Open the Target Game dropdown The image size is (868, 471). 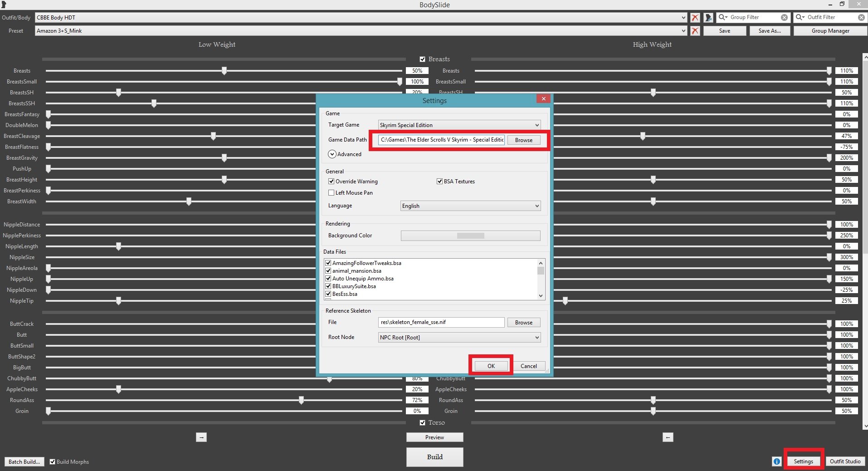click(x=459, y=125)
